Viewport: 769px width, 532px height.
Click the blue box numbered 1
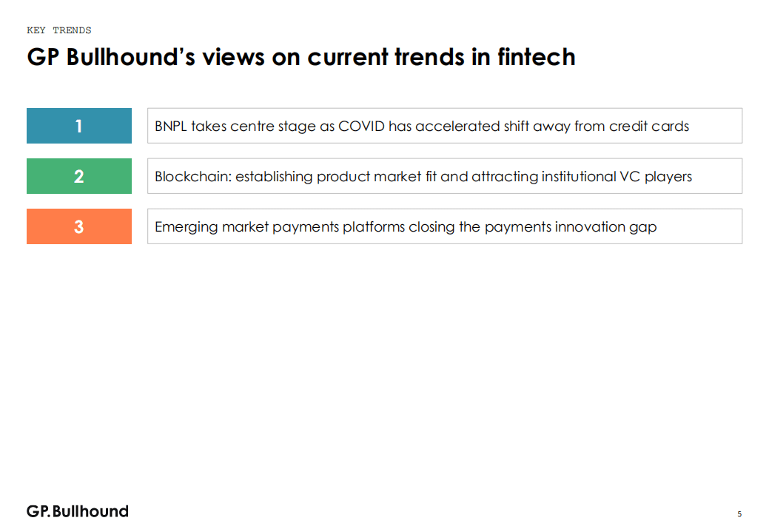(x=79, y=126)
